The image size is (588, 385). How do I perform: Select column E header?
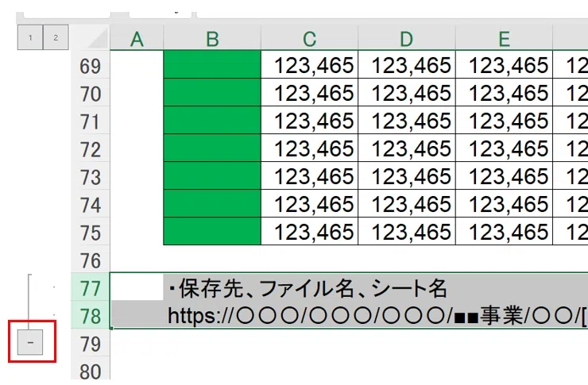tap(504, 38)
